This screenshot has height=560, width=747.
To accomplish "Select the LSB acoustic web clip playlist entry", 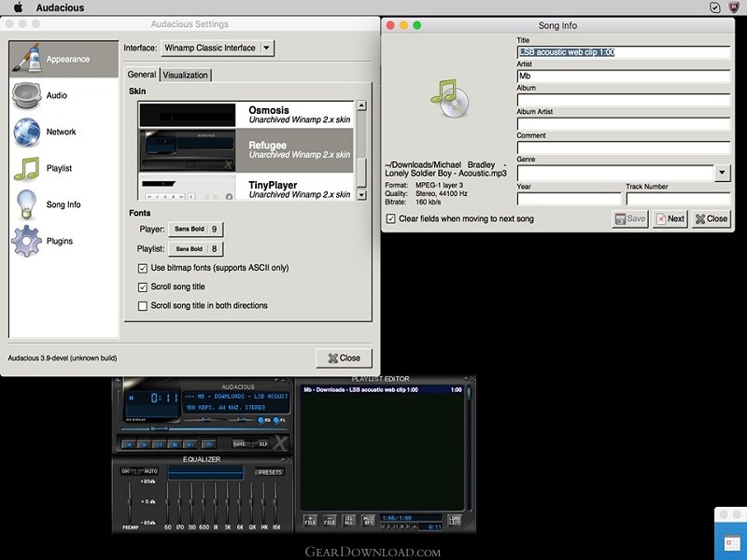I will point(383,390).
